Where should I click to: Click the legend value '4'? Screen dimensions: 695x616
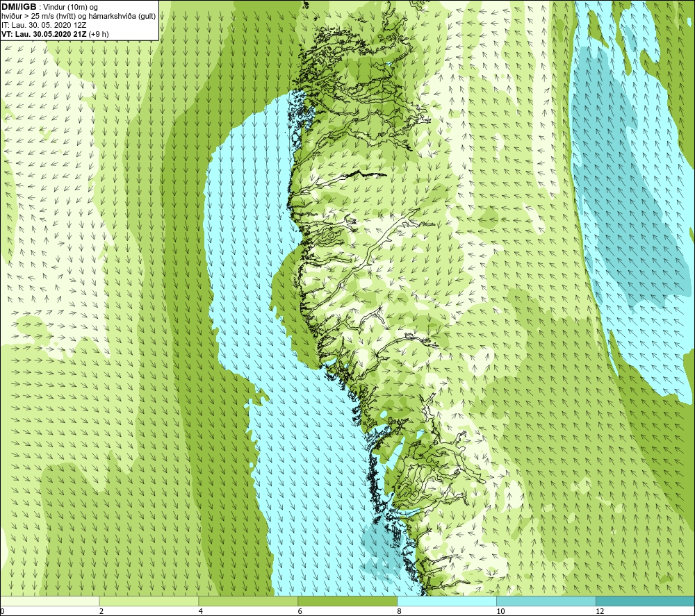(x=201, y=611)
